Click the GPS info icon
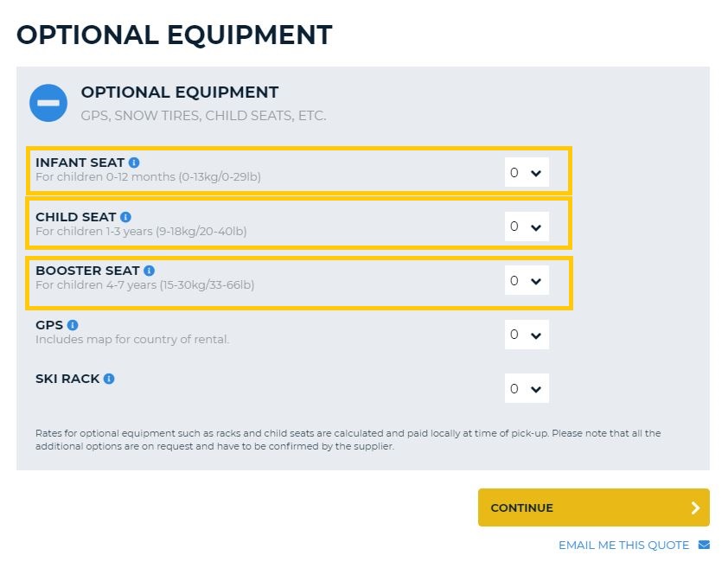Screen dimensions: 728x568 coord(73,325)
